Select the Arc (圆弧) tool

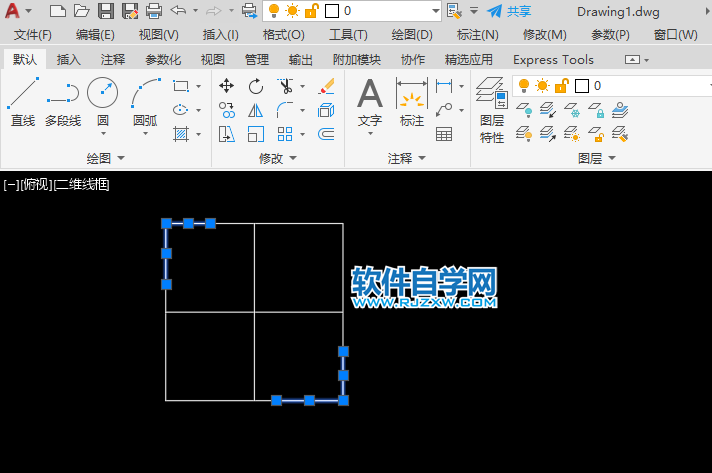point(145,101)
